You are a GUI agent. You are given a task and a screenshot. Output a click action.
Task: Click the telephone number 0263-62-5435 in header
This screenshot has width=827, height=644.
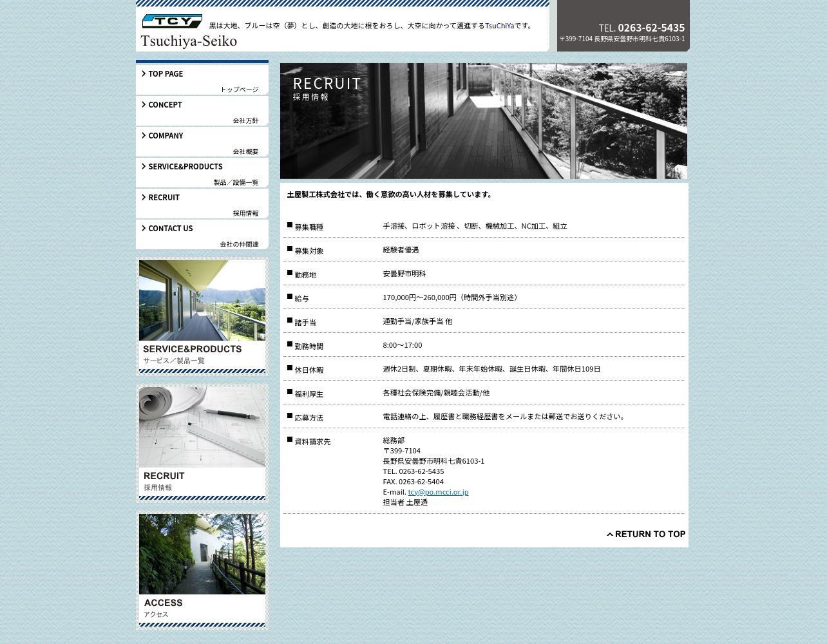(x=651, y=28)
